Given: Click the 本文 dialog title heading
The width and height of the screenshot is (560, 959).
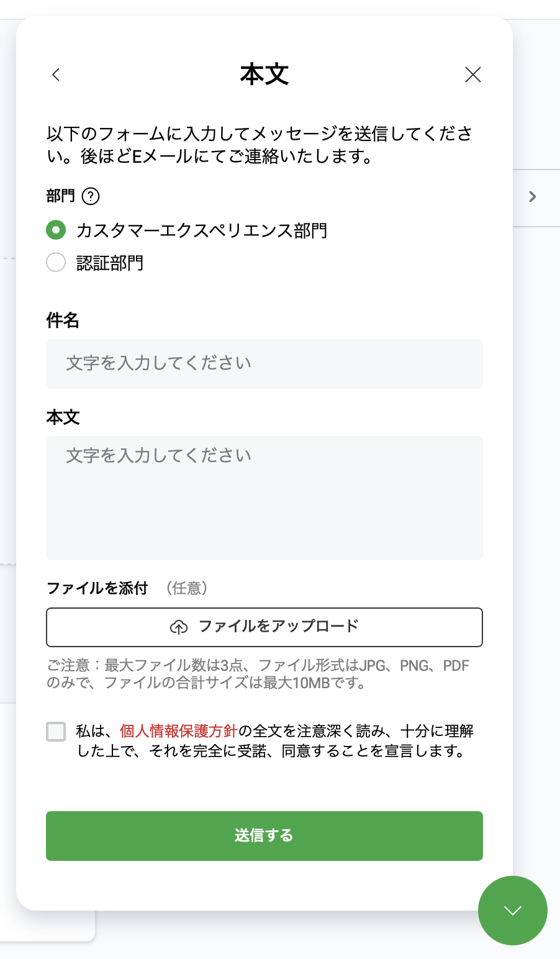Looking at the screenshot, I should (x=264, y=75).
